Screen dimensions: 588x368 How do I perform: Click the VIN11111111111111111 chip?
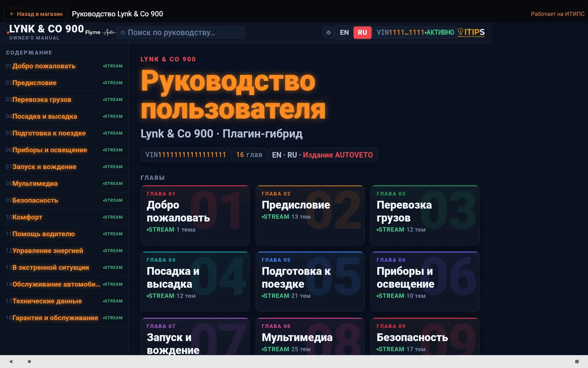tap(186, 155)
